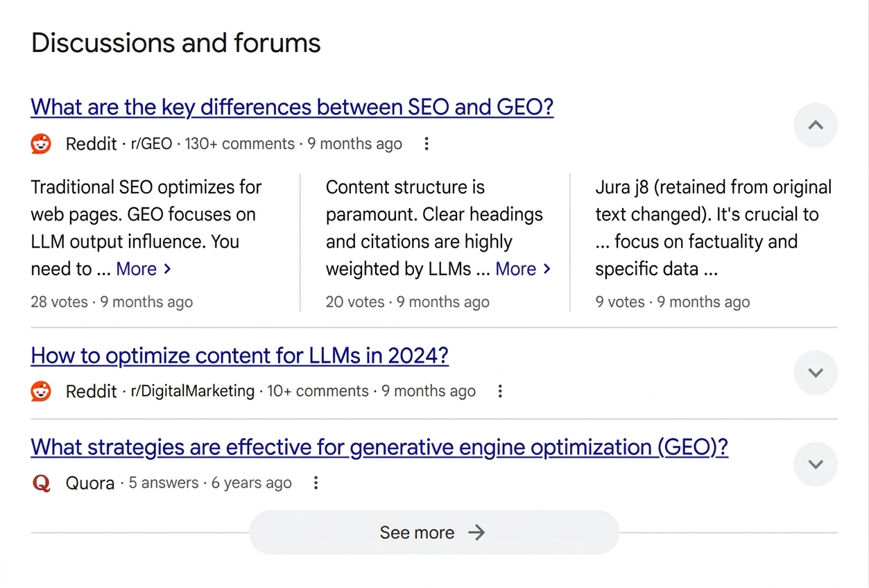Expand the Quora GEO strategies result

[x=816, y=464]
